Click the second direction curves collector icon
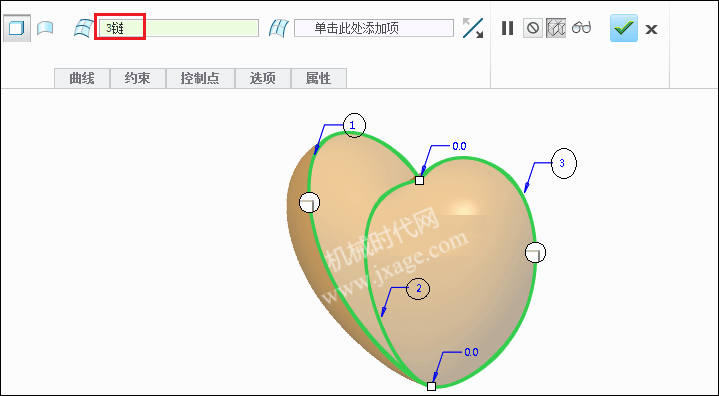Viewport: 719px width, 396px height. (x=279, y=28)
